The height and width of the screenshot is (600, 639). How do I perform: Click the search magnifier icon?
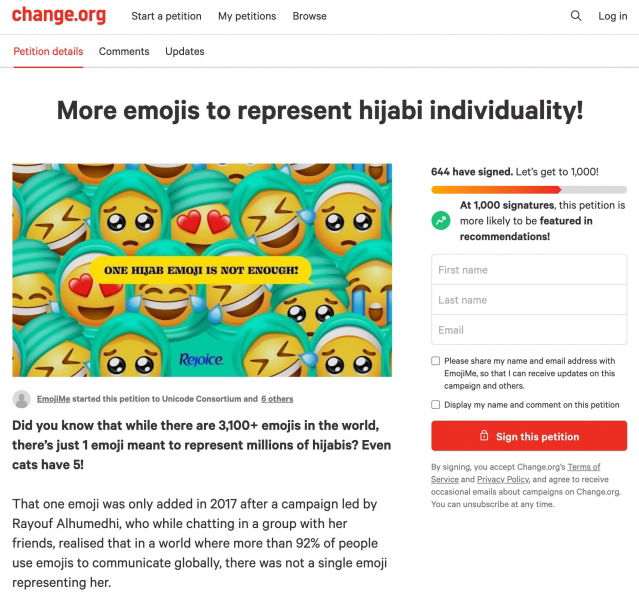(x=576, y=16)
